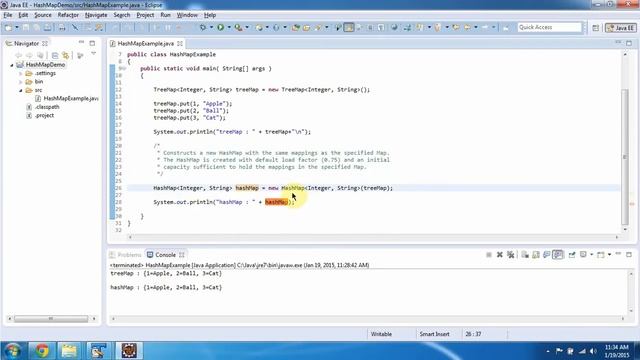Viewport: 640px width, 360px height.
Task: Open Windows Explorer from taskbar
Action: [69, 351]
